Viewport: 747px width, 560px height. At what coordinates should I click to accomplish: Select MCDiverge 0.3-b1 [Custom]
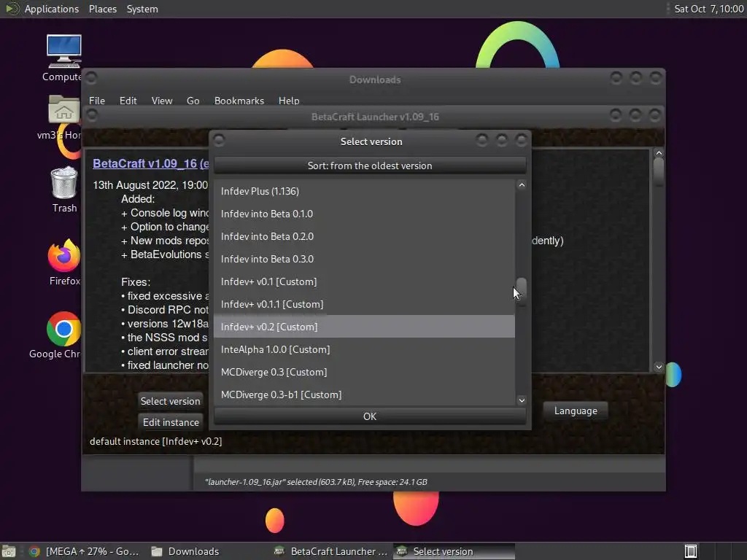364,394
